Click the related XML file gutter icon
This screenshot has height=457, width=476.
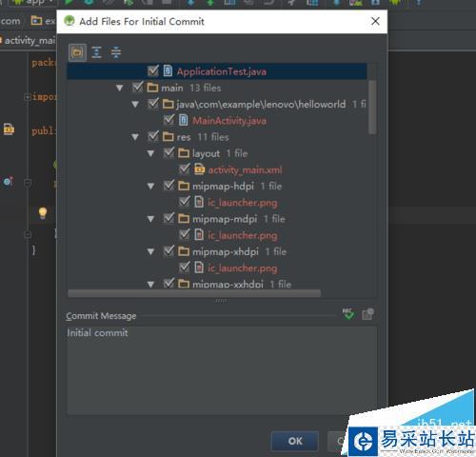(x=9, y=129)
